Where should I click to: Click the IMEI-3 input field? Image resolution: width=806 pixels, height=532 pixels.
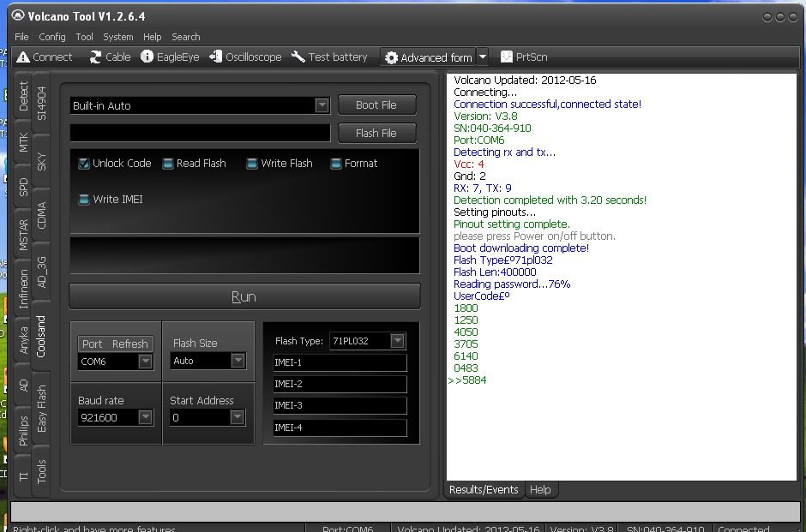[x=340, y=406]
